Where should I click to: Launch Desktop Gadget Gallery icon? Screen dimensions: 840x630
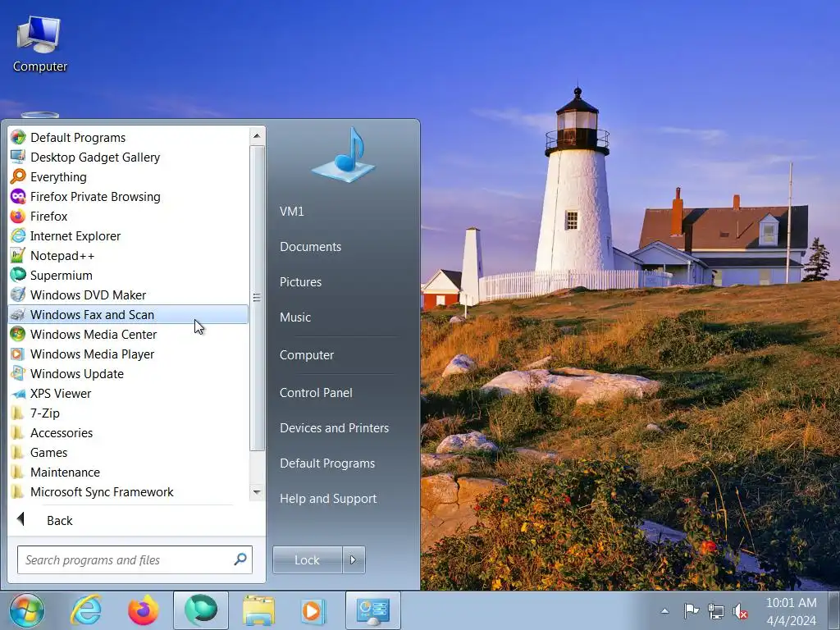tap(18, 157)
